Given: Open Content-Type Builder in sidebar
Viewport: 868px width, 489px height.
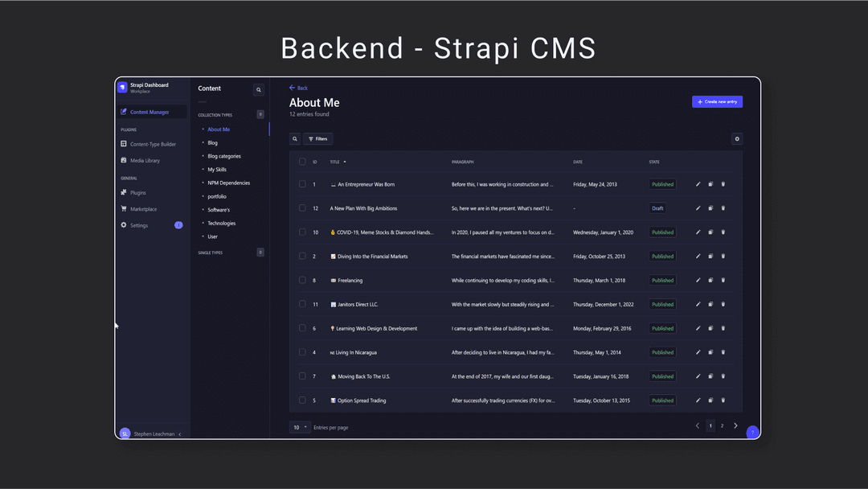Looking at the screenshot, I should [x=153, y=144].
